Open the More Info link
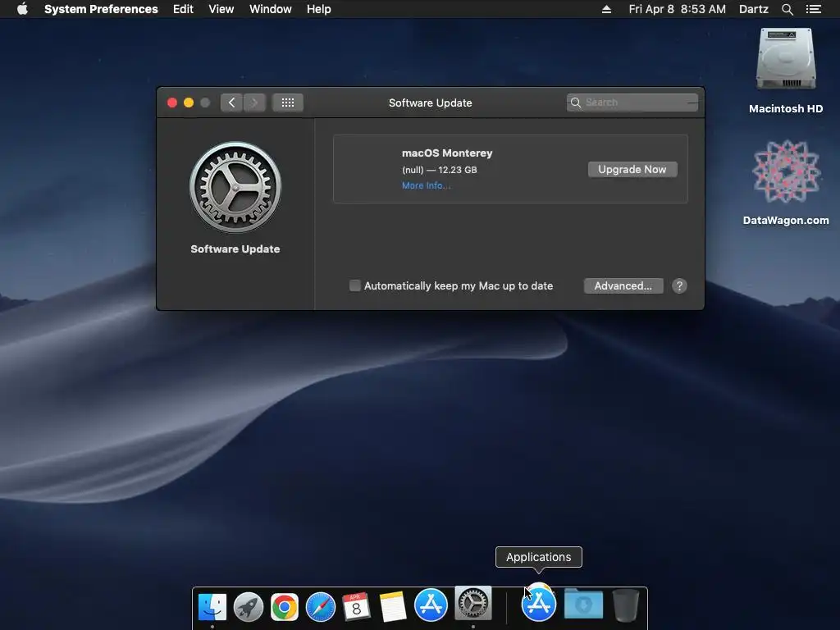 [426, 185]
